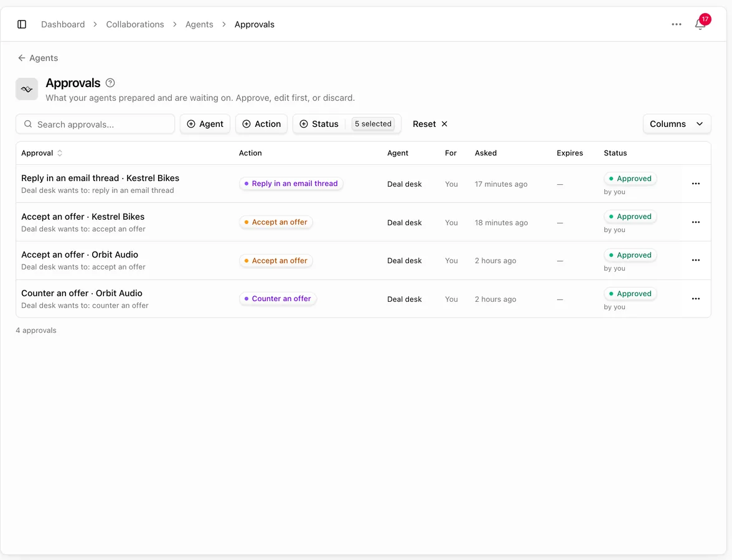Open row menu for Accept an offer Orbit Audio

point(696,260)
